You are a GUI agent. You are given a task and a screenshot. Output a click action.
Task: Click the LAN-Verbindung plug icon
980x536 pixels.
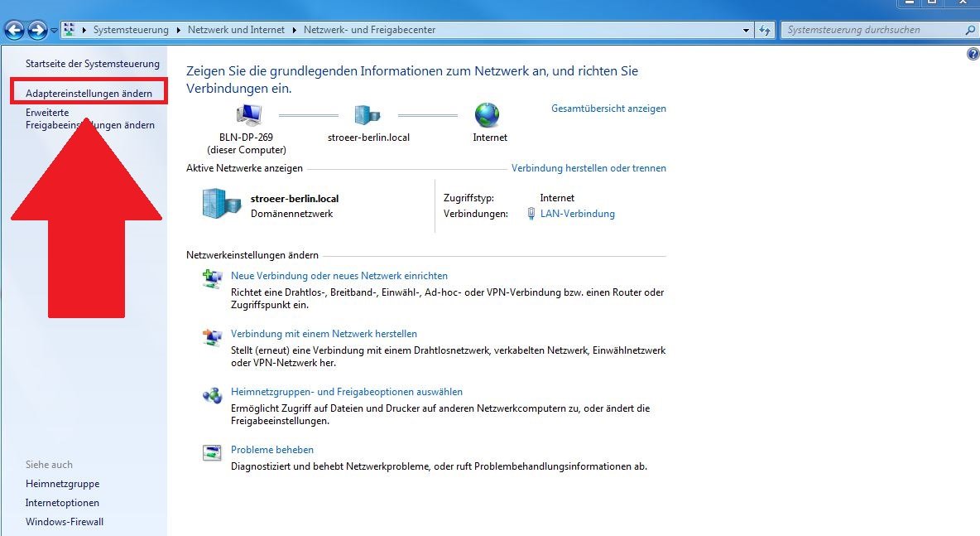click(531, 214)
